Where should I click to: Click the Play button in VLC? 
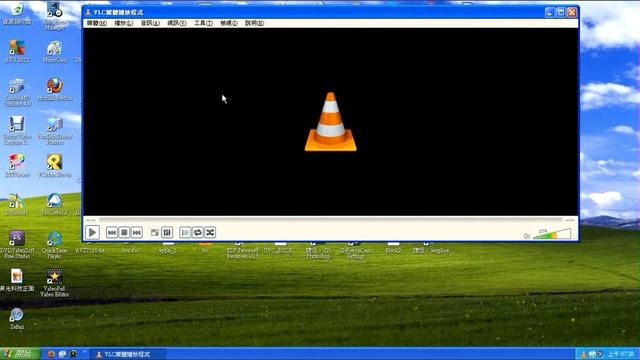coord(93,233)
